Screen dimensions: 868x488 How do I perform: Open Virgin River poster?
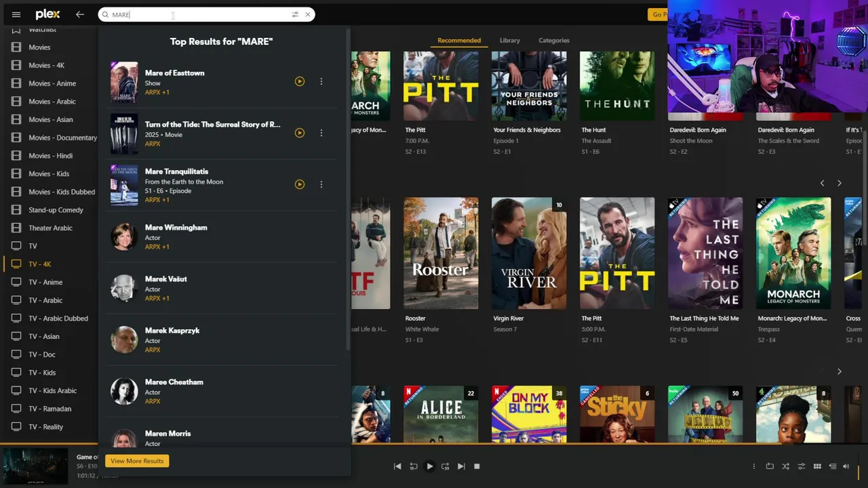pyautogui.click(x=529, y=253)
